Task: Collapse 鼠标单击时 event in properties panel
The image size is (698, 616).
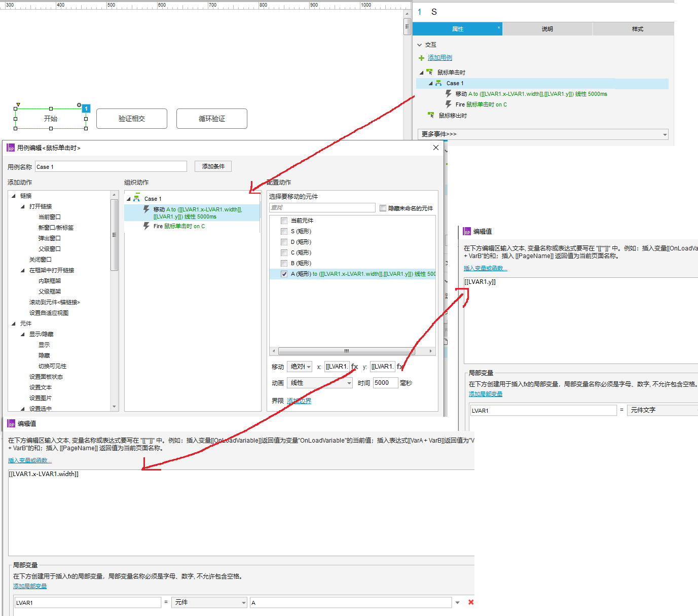Action: pos(421,73)
